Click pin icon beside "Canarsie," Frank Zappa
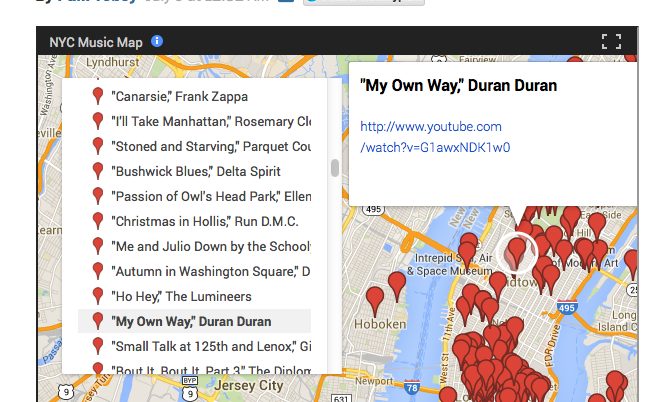Image resolution: width=669 pixels, height=402 pixels. pos(98,96)
